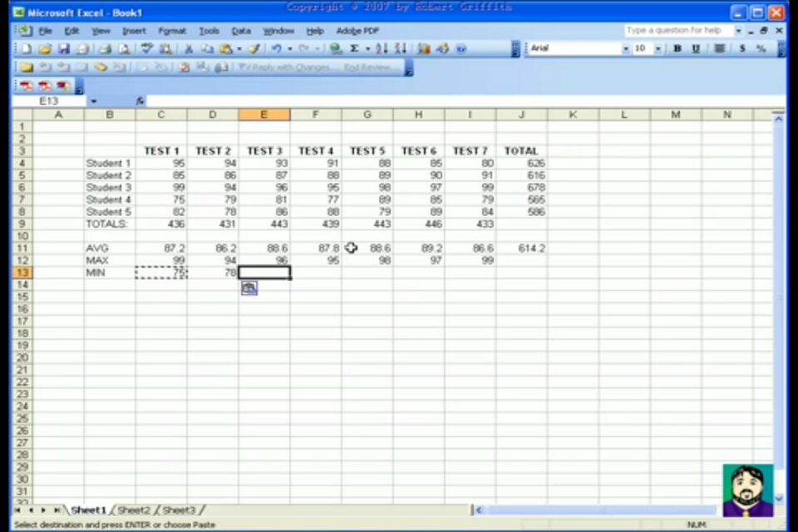Toggle Center alignment button
The height and width of the screenshot is (532, 798).
tap(719, 49)
